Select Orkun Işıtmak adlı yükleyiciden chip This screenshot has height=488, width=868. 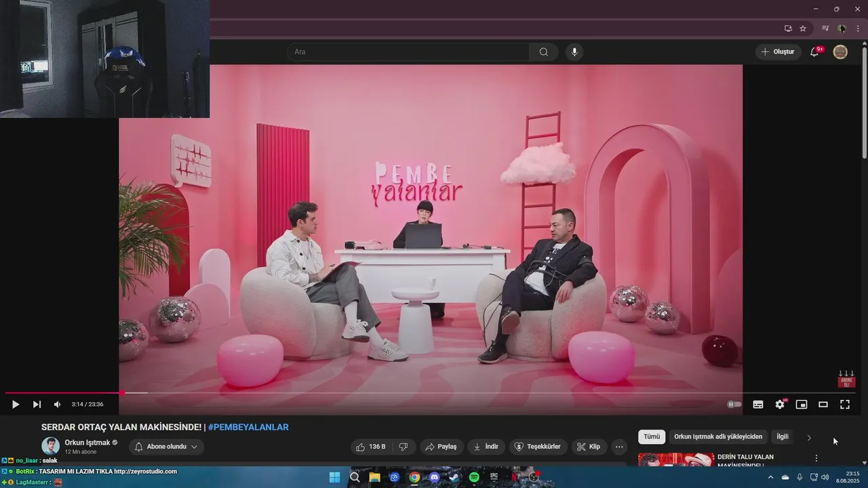tap(718, 437)
